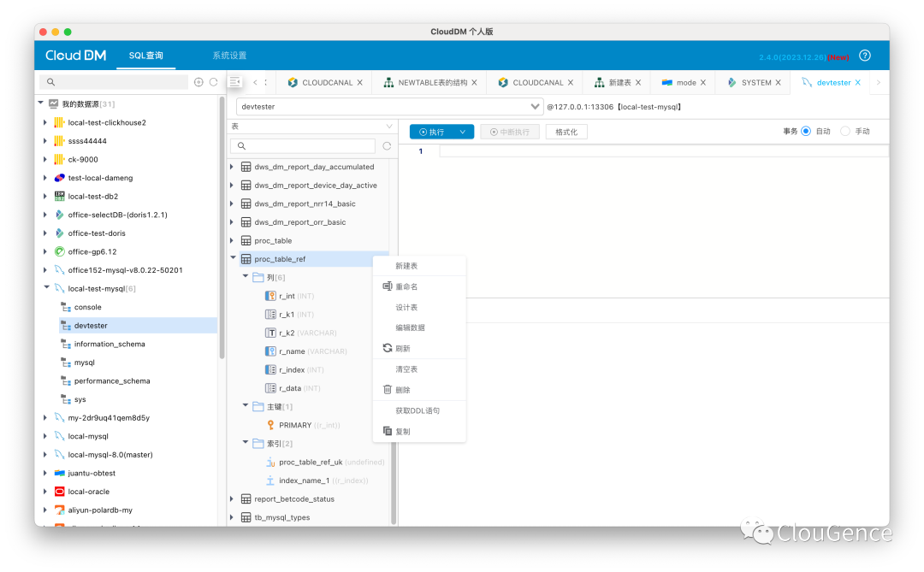Click the r_int primary key column icon
The image size is (924, 572).
269,296
